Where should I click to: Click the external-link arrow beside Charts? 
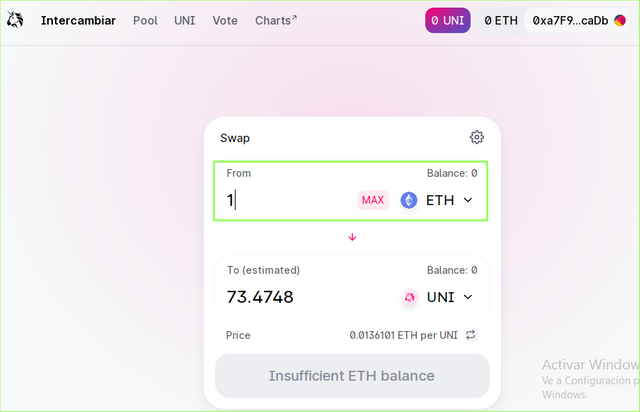pos(294,17)
